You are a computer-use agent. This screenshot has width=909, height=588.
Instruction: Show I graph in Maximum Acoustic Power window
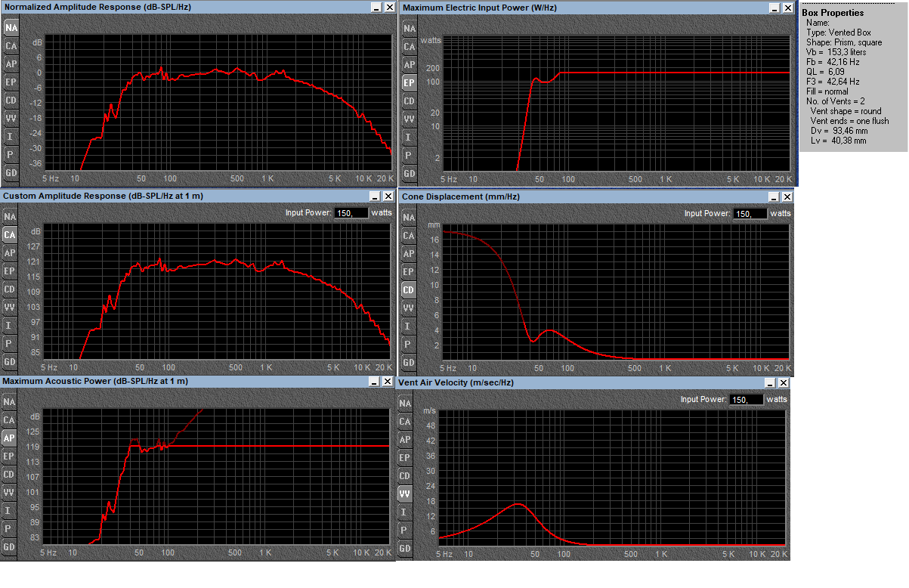(x=9, y=511)
